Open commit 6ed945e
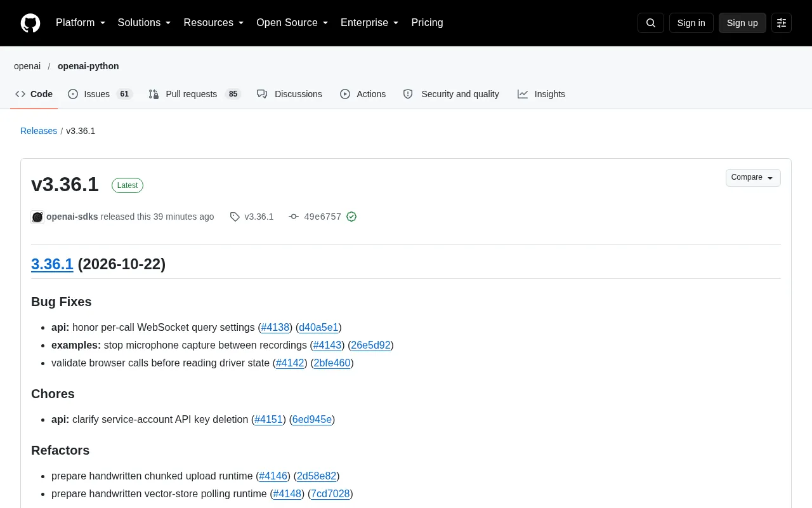This screenshot has width=812, height=508. [312, 420]
